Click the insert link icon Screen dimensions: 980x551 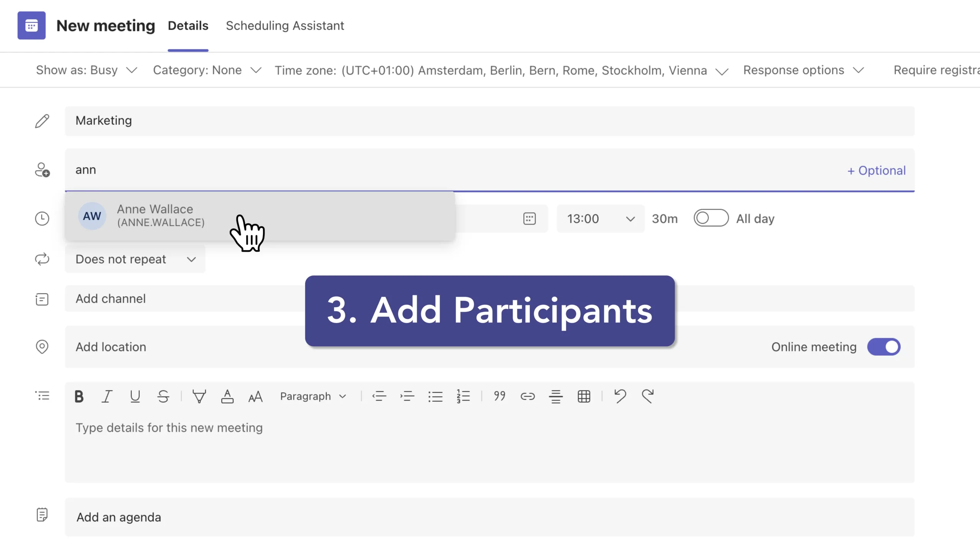pyautogui.click(x=528, y=396)
